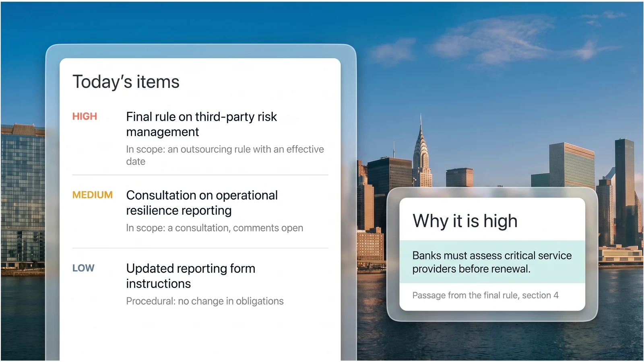This screenshot has width=644, height=362.
Task: Select the highlighted passage about critical service providers
Action: (492, 262)
